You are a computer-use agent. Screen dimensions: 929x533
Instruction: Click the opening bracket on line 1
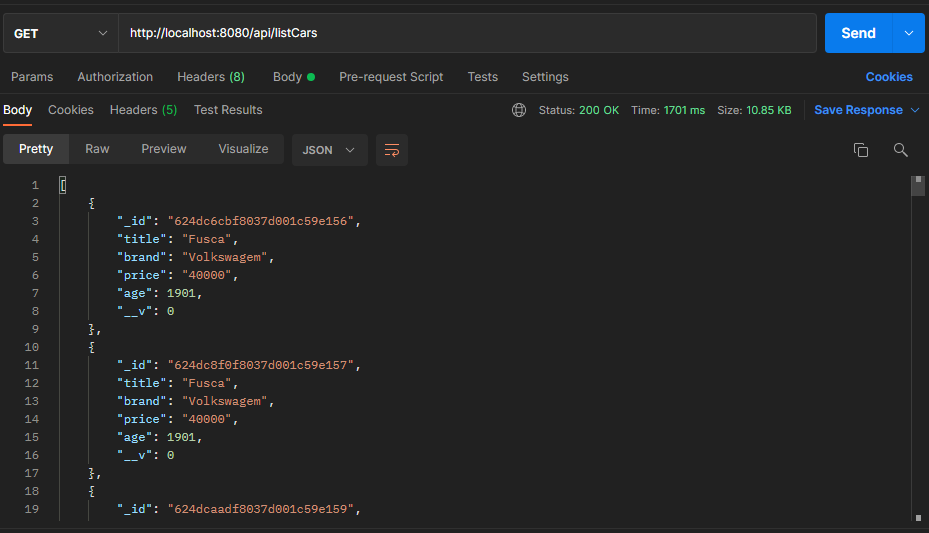63,185
